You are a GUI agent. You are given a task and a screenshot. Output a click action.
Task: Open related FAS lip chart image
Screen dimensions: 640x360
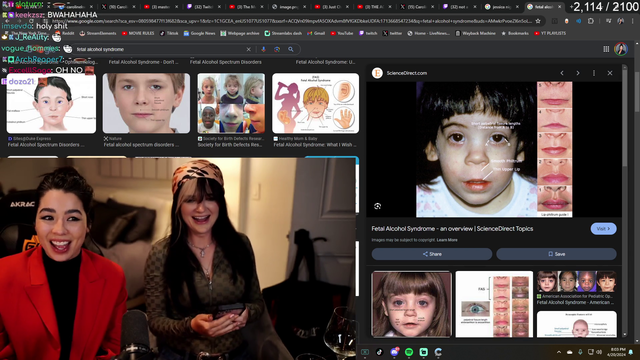pos(494,304)
